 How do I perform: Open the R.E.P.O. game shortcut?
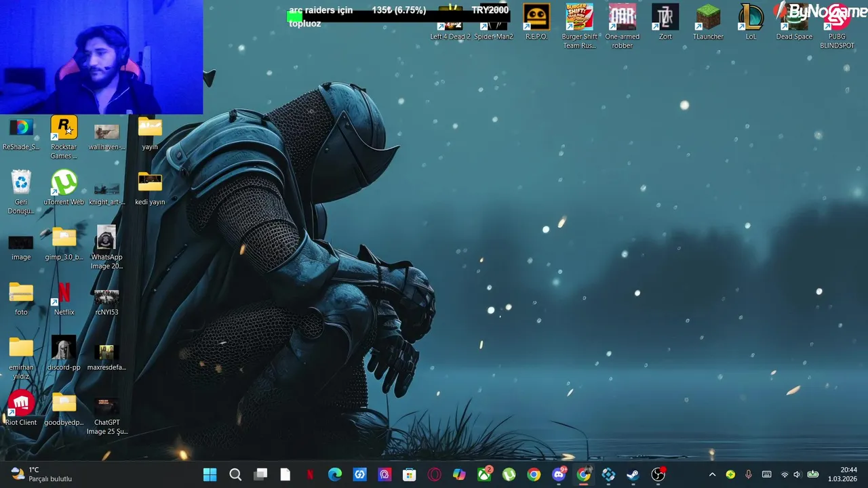[536, 22]
